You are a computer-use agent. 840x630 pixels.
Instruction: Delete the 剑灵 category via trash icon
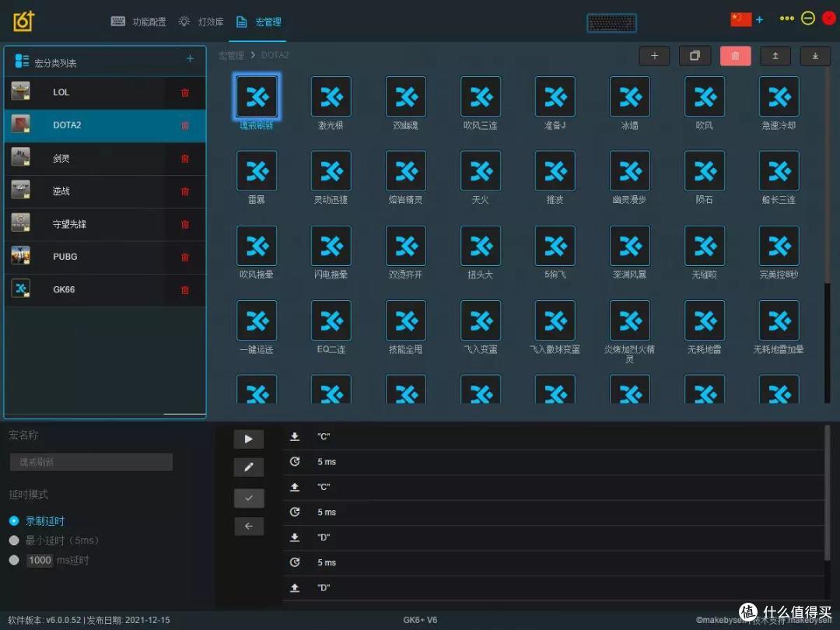(185, 159)
